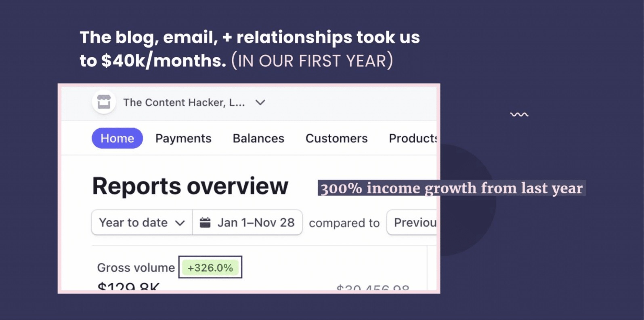
Task: Click the blog, email, relationships headline text
Action: (250, 49)
